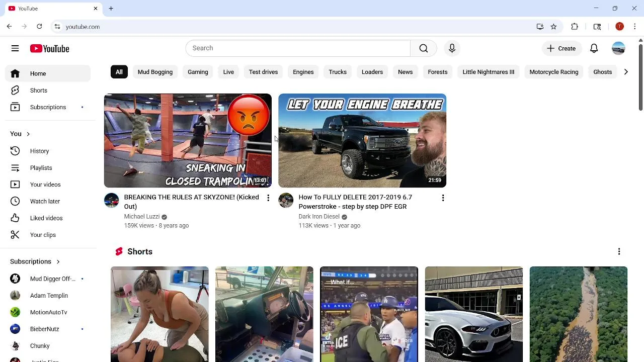The height and width of the screenshot is (362, 644).
Task: Select the Test drives chip
Action: (263, 72)
